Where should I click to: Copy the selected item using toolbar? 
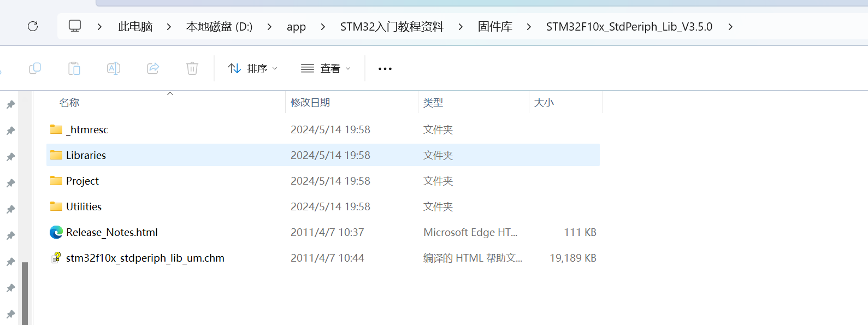35,68
